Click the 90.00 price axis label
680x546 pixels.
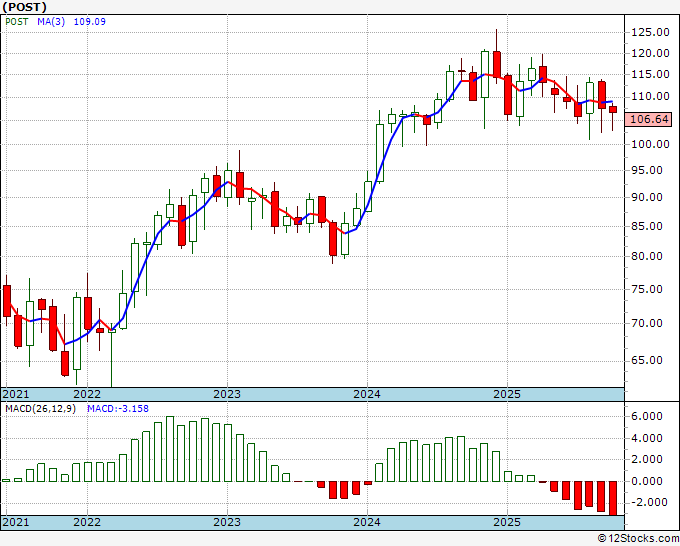pos(647,197)
